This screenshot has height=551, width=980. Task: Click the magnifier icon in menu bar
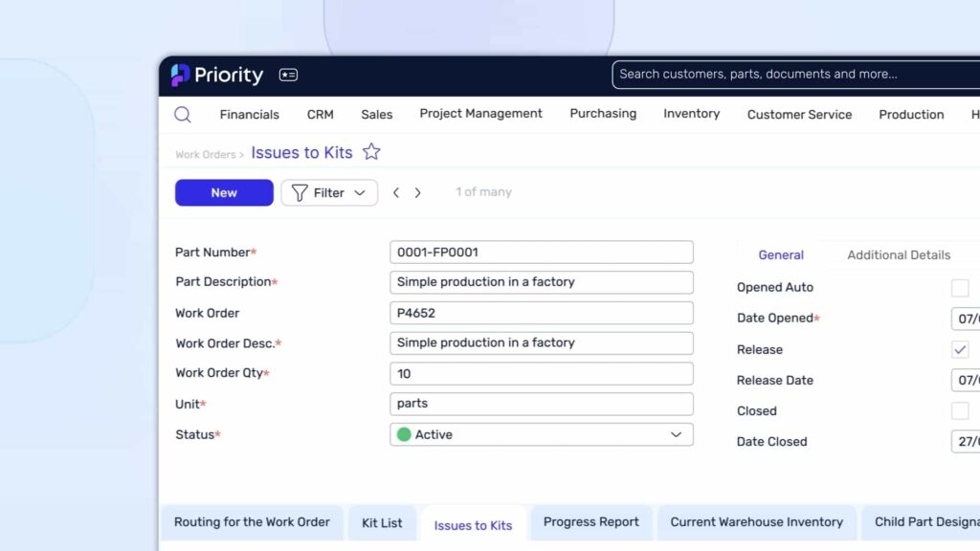click(x=183, y=115)
